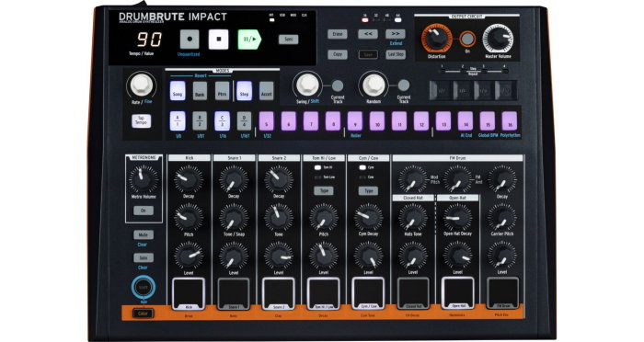Select the Bank mode button
Screen dimensions: 644x342
click(200, 91)
